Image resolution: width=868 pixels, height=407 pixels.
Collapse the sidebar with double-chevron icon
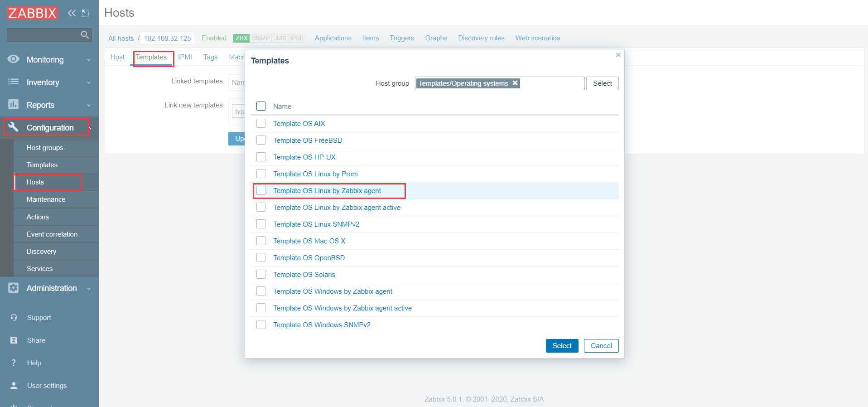[72, 13]
